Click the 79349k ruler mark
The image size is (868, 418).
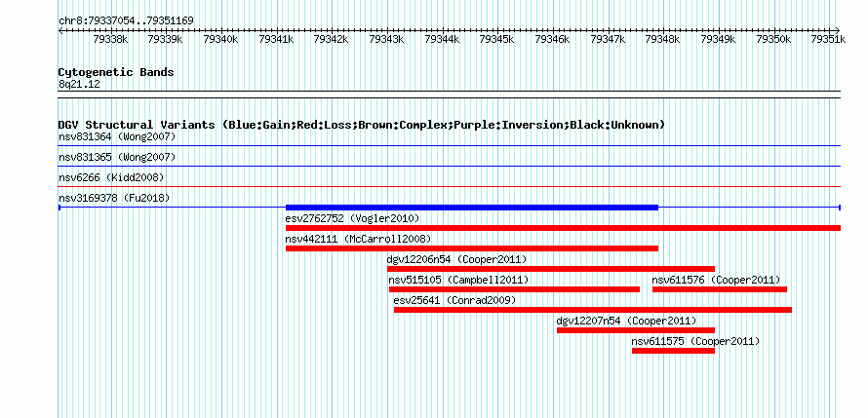pos(718,39)
